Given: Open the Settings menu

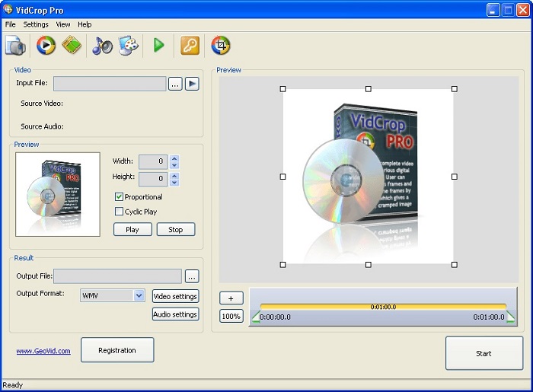Looking at the screenshot, I should [35, 24].
